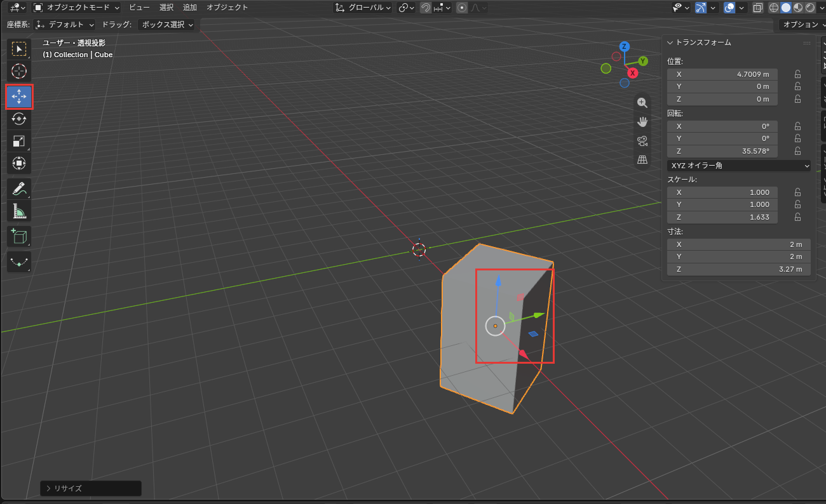
Task: Open the 追加 menu
Action: [190, 8]
